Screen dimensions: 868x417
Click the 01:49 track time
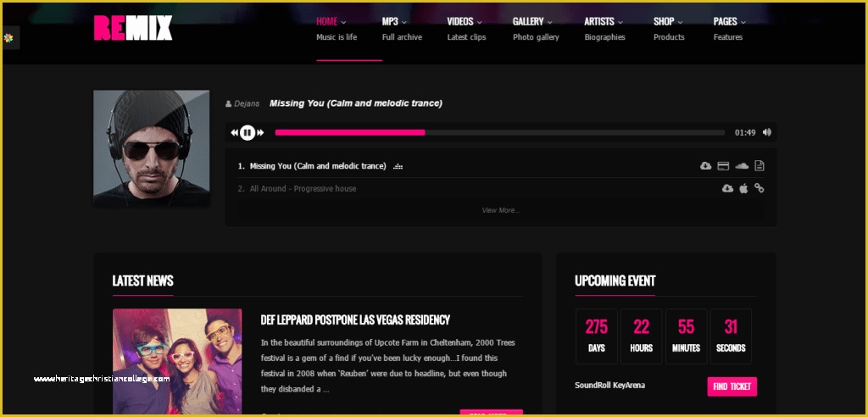(745, 133)
